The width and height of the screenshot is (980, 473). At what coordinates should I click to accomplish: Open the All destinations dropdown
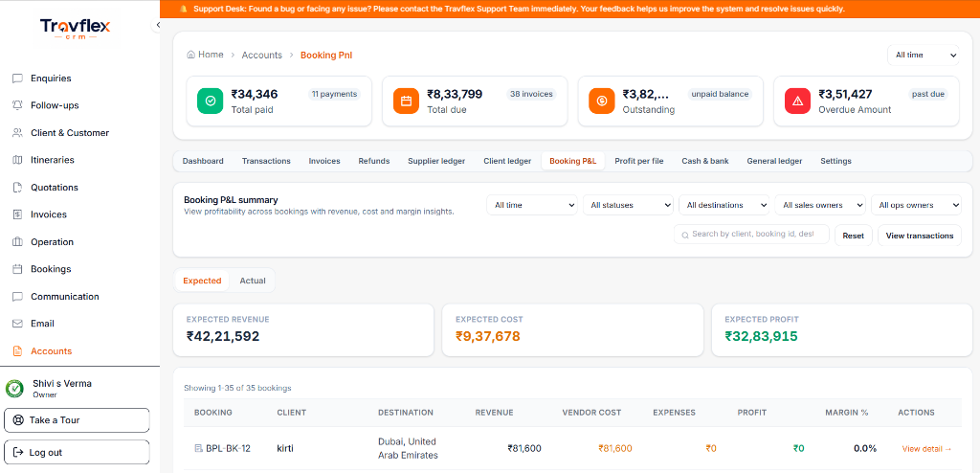click(724, 205)
